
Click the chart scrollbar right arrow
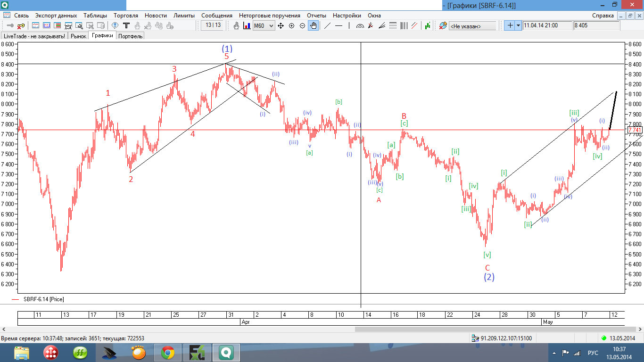639,329
